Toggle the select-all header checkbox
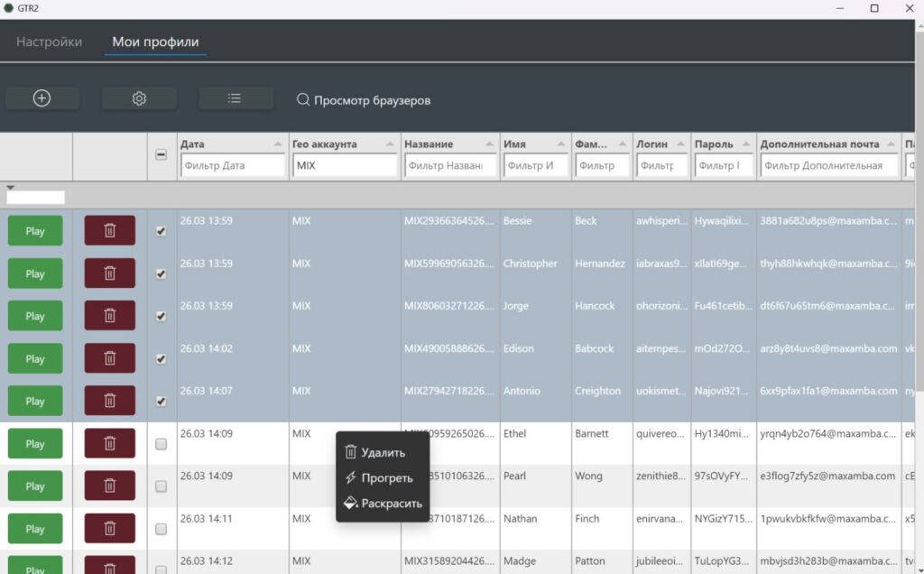924x574 pixels. coord(161,155)
